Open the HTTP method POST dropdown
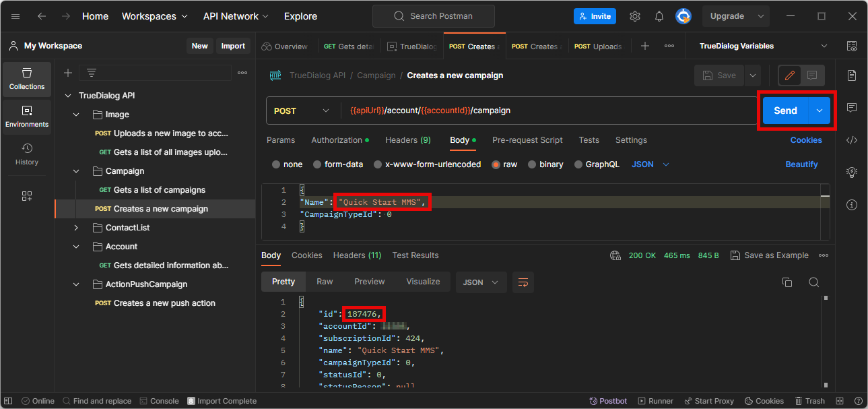The height and width of the screenshot is (409, 868). (302, 111)
